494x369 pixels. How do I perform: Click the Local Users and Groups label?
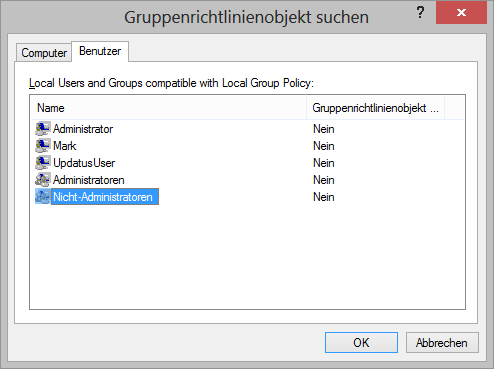click(171, 83)
